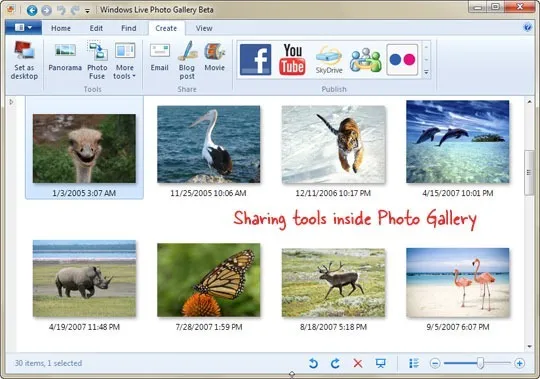Click the date 11/25/2005 10:06 AM
This screenshot has height=379, width=540.
pos(208,193)
